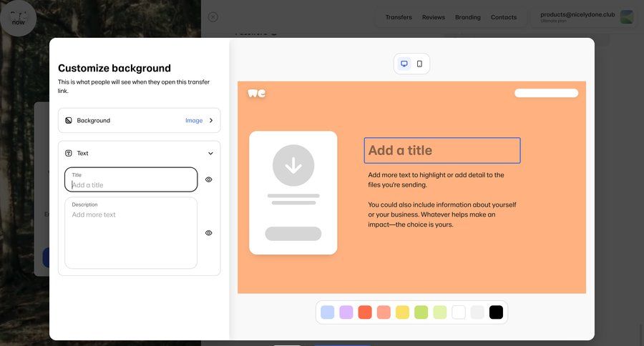Collapse the Text section chevron
Viewport: 644px width, 346px height.
[210, 153]
